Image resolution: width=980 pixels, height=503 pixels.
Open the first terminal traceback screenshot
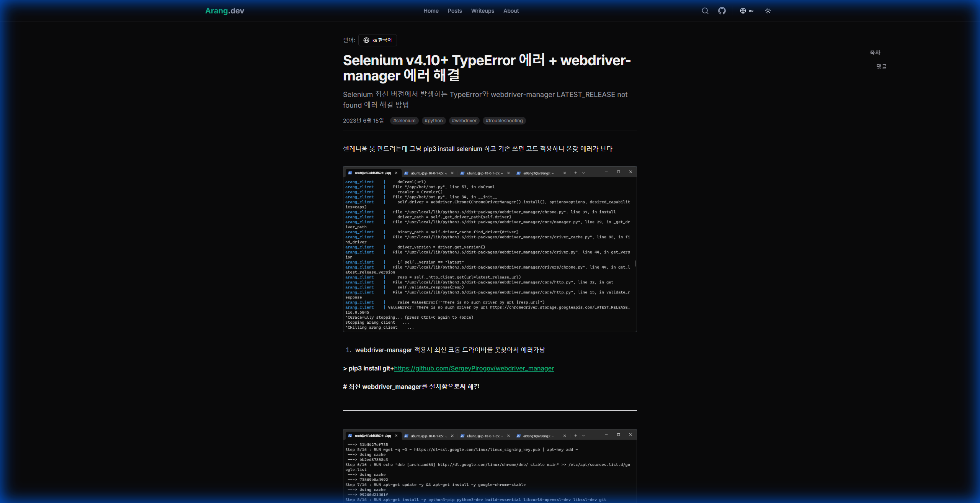point(490,249)
